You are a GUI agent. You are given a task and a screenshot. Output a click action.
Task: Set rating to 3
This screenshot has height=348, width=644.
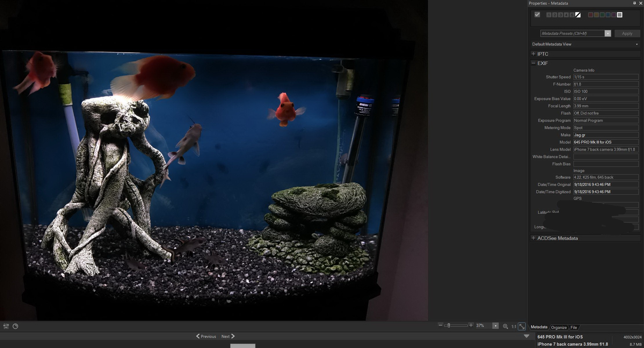(560, 15)
